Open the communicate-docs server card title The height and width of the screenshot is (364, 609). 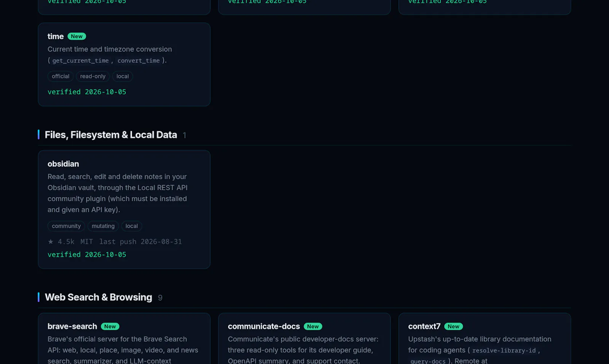pyautogui.click(x=264, y=326)
